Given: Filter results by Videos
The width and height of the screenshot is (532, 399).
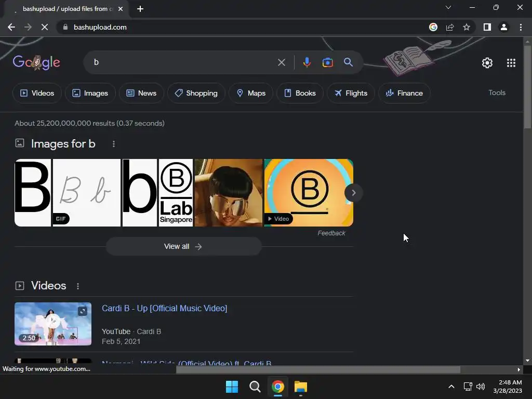Looking at the screenshot, I should (x=37, y=93).
